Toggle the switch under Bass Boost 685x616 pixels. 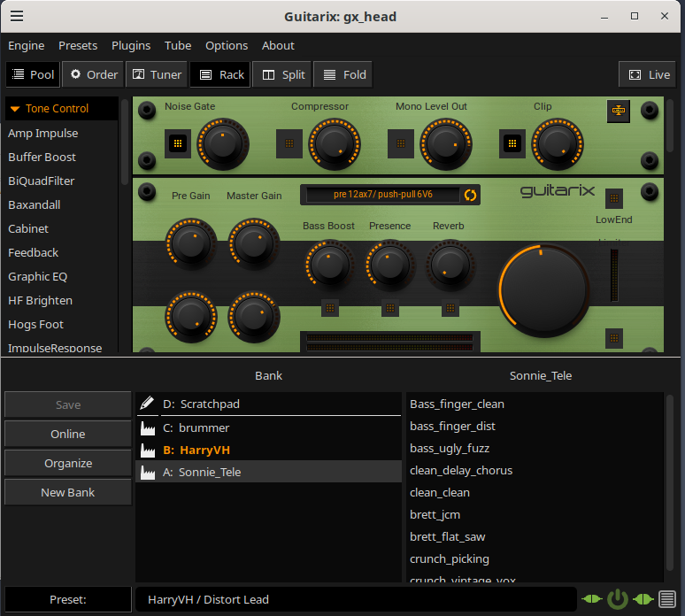point(330,308)
